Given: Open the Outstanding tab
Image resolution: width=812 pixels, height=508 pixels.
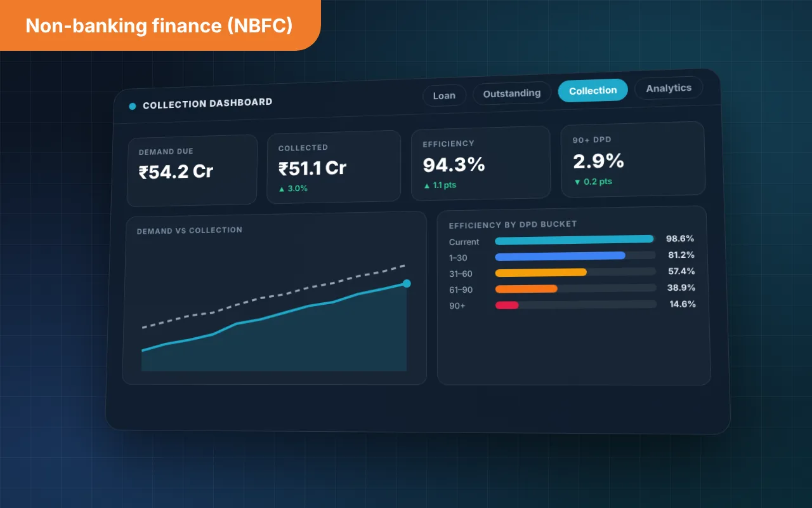Looking at the screenshot, I should [x=512, y=93].
